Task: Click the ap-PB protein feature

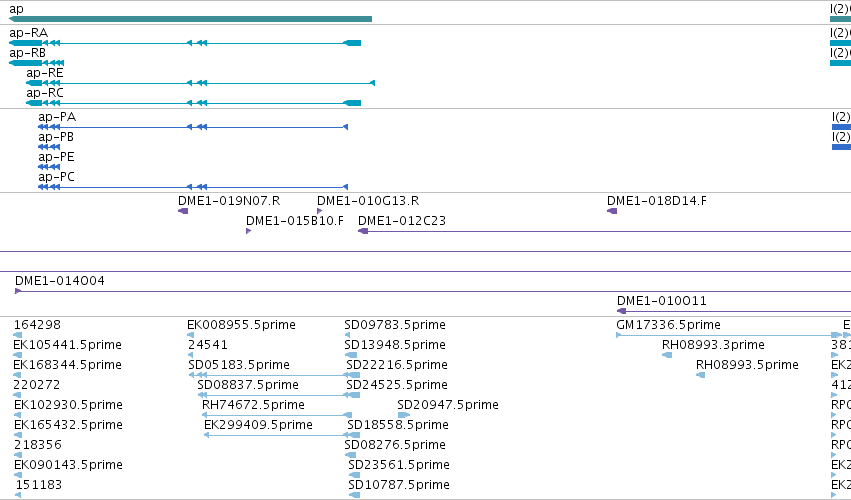Action: (x=49, y=147)
